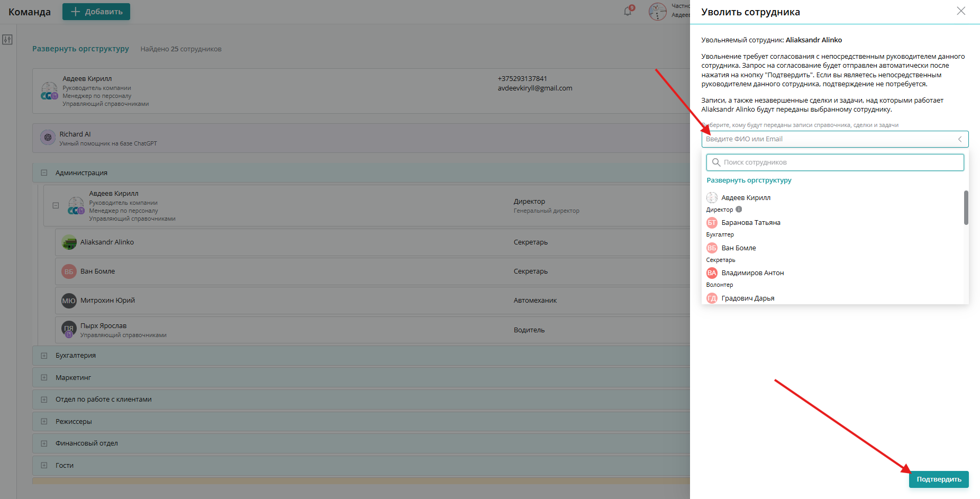Click the employee dropdown list scrollbar
The height and width of the screenshot is (499, 980).
point(966,207)
